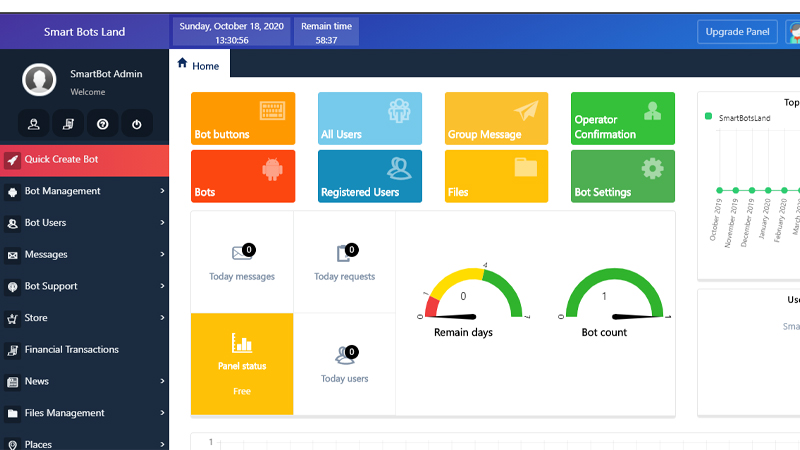Toggle SmartBotsLand series in chart legend

pyautogui.click(x=738, y=118)
